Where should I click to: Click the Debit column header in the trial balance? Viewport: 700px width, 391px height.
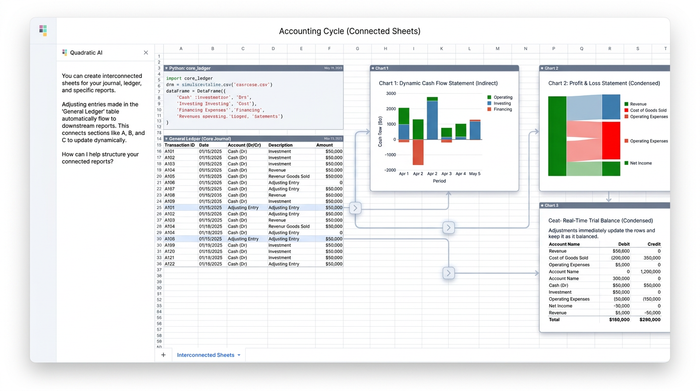pyautogui.click(x=624, y=244)
